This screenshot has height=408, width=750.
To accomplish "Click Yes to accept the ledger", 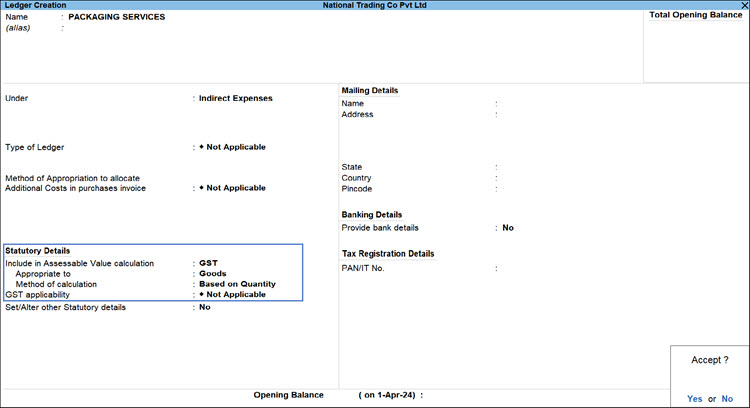I will [x=694, y=398].
